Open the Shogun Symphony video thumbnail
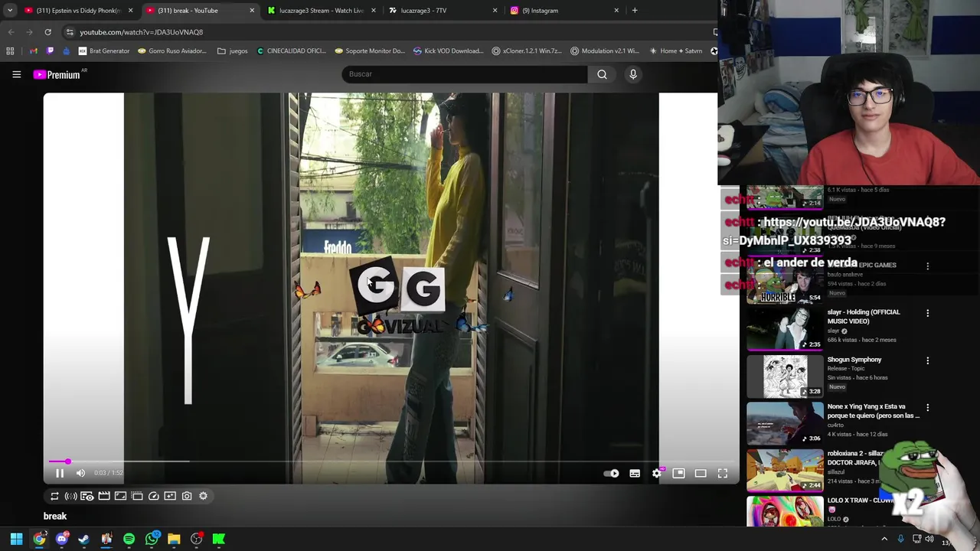The width and height of the screenshot is (980, 551). (x=785, y=376)
